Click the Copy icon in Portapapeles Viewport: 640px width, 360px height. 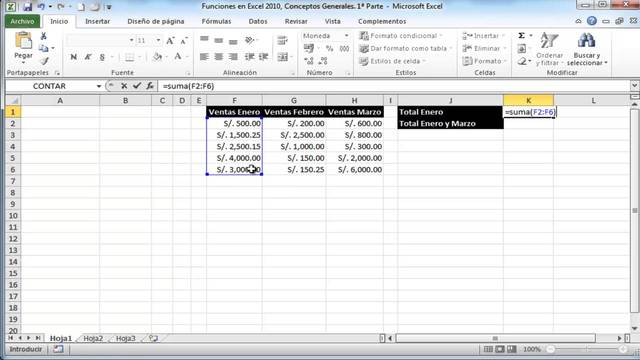point(43,48)
